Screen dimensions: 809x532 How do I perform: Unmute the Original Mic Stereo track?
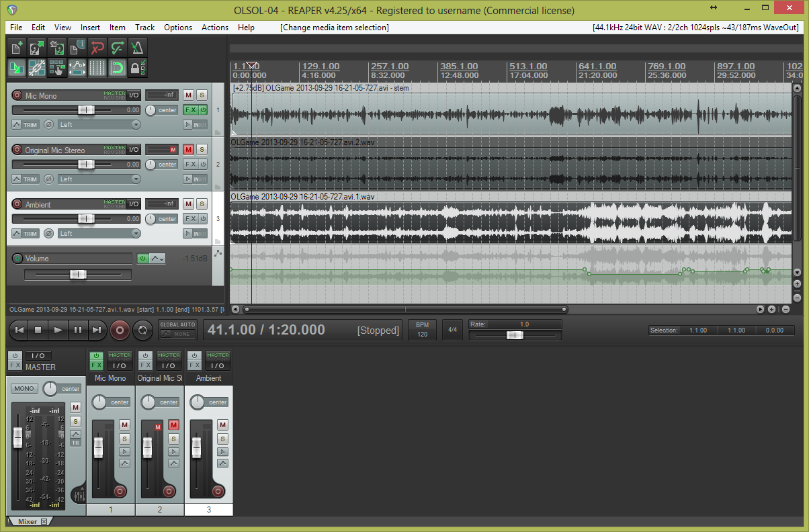click(x=188, y=149)
